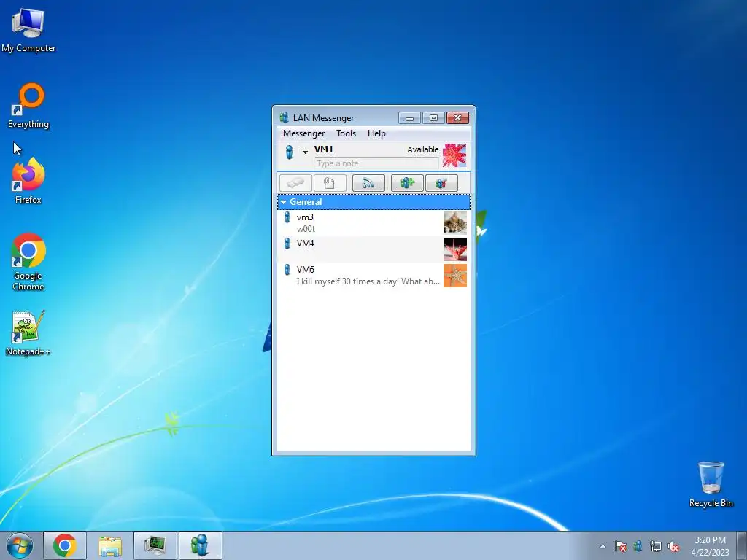Click the Add New Group button
Viewport: 747px width, 560px height.
407,183
